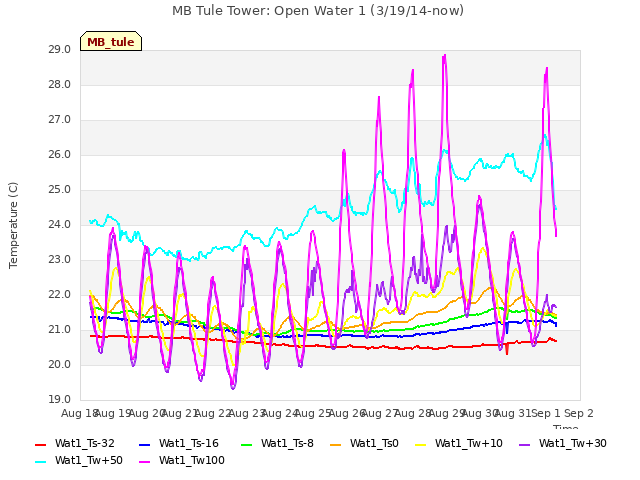Click the 27.0 y-axis tick label
Viewport: 640px width, 480px height.
60,120
